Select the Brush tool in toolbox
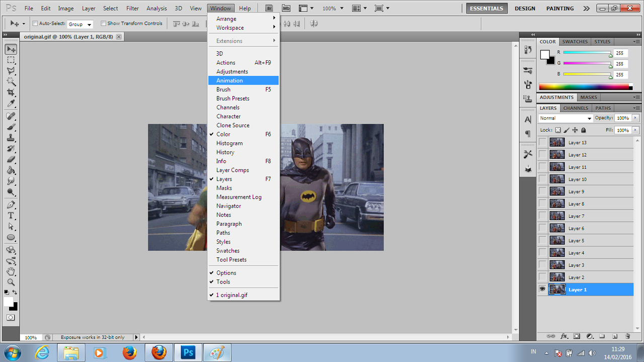The image size is (644, 362). click(x=11, y=127)
